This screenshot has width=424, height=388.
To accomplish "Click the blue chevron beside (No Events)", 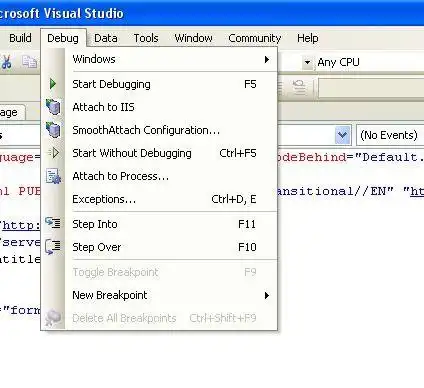I will pyautogui.click(x=342, y=135).
